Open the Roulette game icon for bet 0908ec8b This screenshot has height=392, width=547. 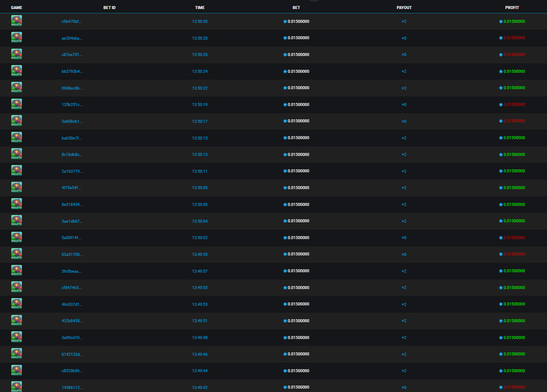click(x=16, y=88)
